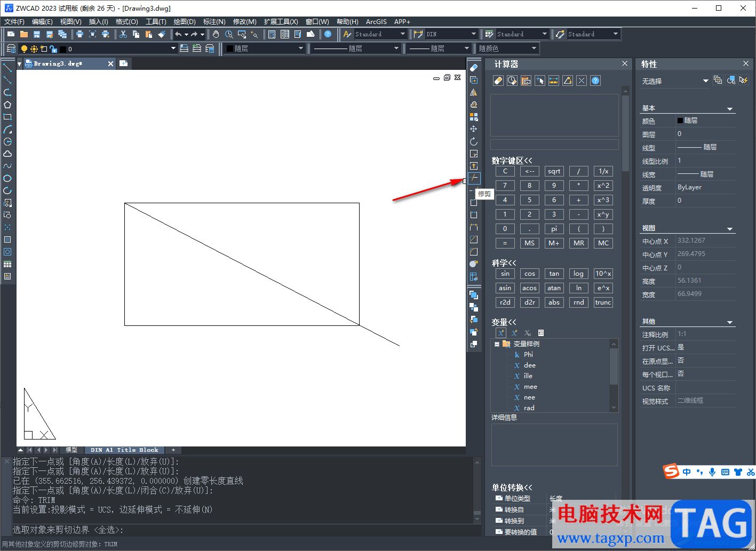
Task: Pick the Polygon tool in the draw toolbar
Action: point(7,105)
